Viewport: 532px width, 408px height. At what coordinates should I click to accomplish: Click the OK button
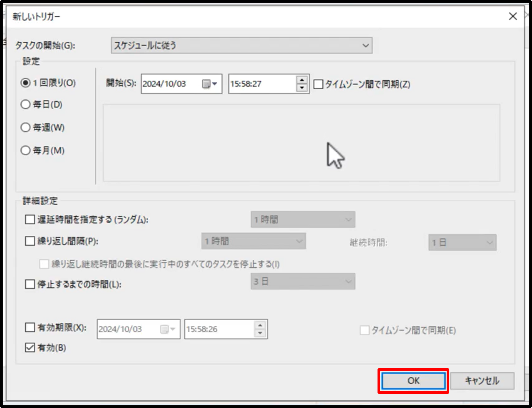tap(413, 381)
